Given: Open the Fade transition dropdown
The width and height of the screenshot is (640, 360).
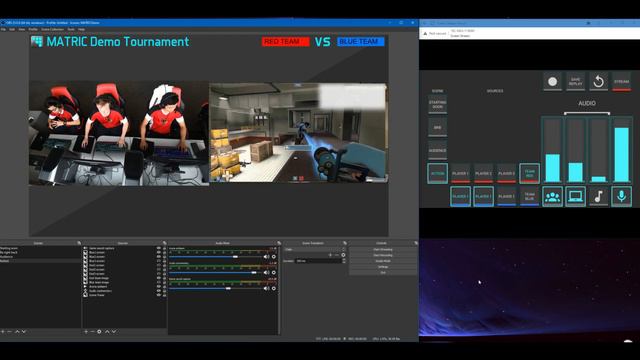Looking at the screenshot, I should pos(315,249).
